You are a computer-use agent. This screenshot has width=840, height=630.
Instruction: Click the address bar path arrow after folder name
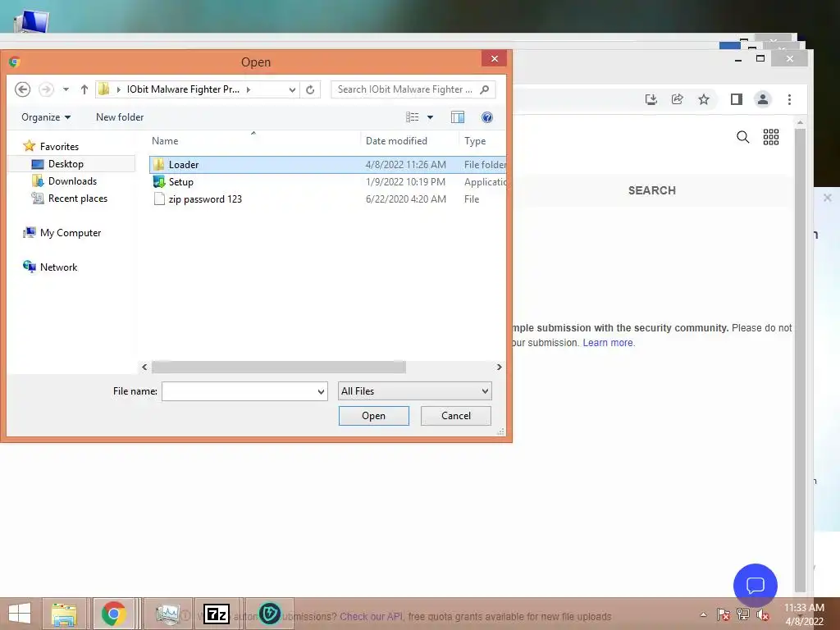(x=248, y=89)
